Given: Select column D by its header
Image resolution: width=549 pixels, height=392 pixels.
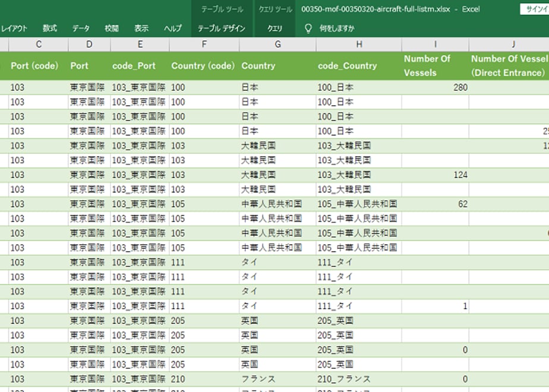Looking at the screenshot, I should [x=89, y=45].
